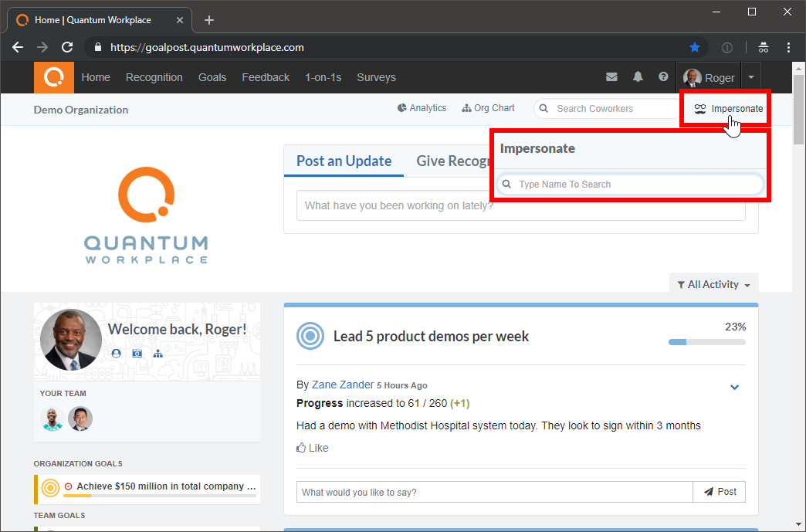This screenshot has height=532, width=806.
Task: Go to Home in navigation bar
Action: pos(96,78)
